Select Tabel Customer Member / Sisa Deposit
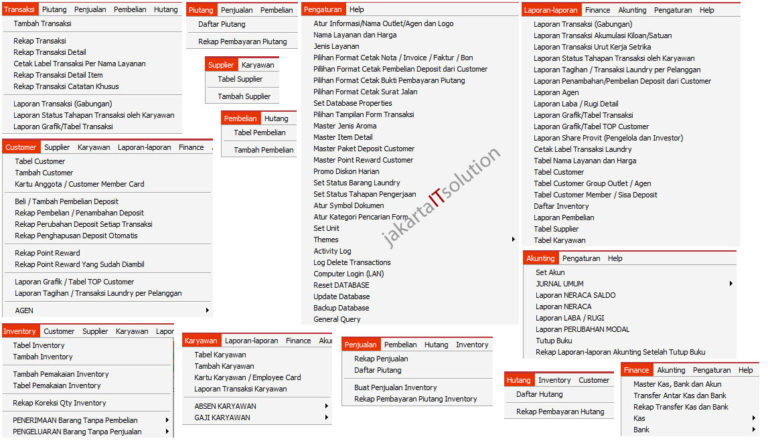The height and width of the screenshot is (447, 768). [x=595, y=195]
